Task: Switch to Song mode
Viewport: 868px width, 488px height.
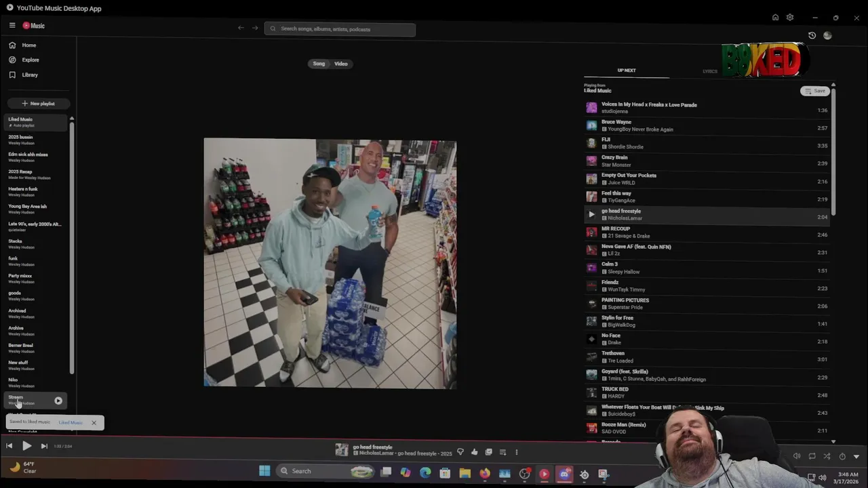Action: [x=319, y=64]
